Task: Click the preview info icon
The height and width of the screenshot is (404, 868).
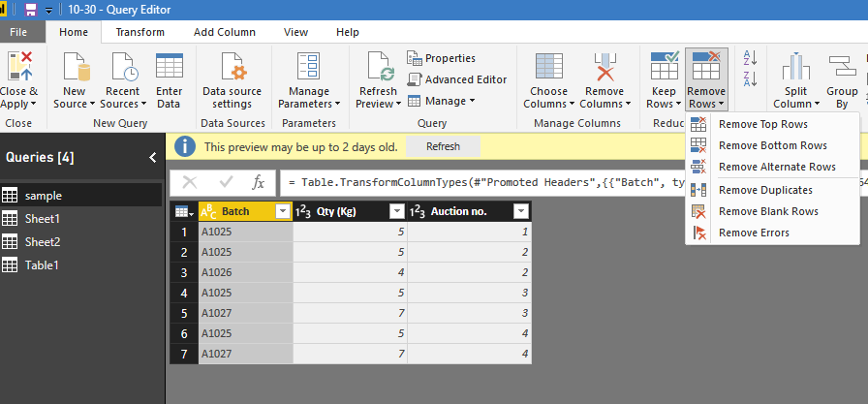Action: [185, 146]
